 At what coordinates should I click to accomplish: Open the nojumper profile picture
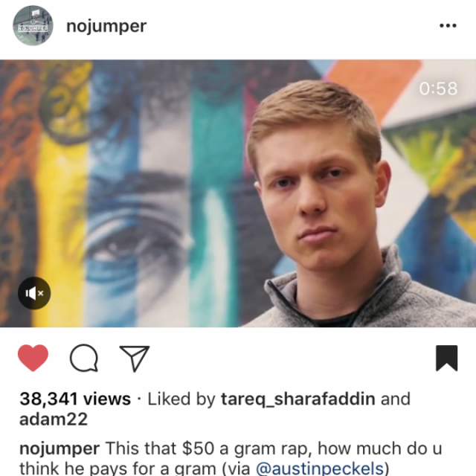33,25
